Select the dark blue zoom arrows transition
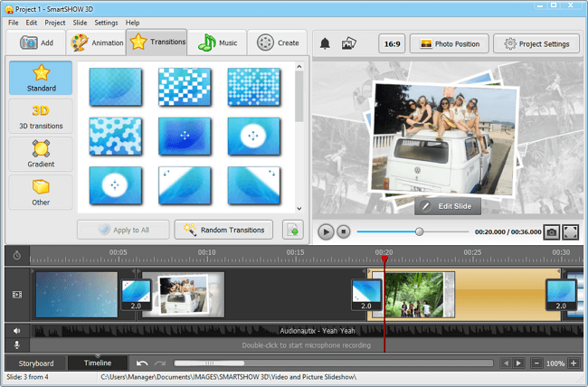 [185, 137]
